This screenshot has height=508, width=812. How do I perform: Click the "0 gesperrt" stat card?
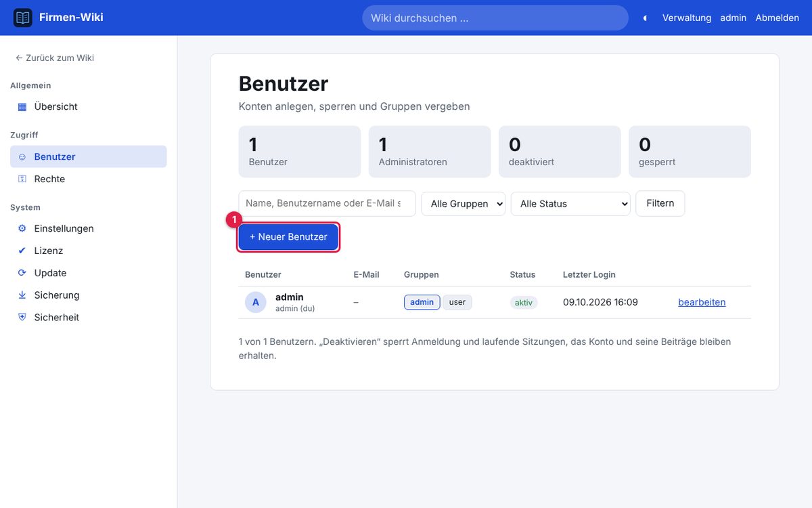690,152
